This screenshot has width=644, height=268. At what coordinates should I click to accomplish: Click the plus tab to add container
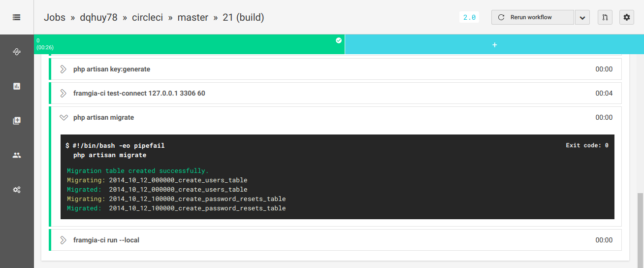tap(494, 44)
